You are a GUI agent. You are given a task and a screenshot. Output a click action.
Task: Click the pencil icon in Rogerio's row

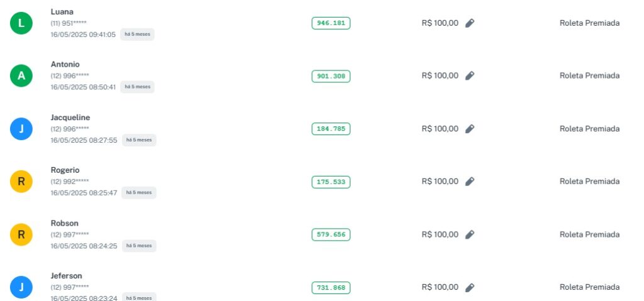click(x=470, y=182)
